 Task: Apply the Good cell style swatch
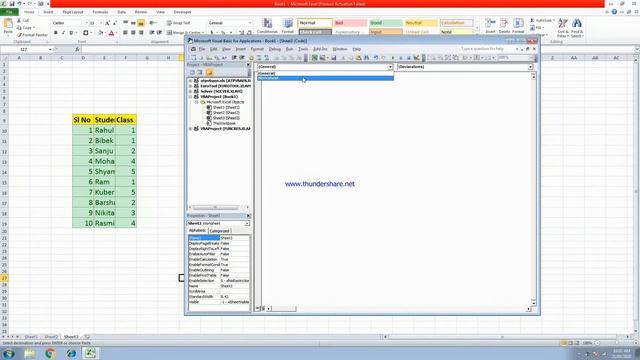[386, 23]
